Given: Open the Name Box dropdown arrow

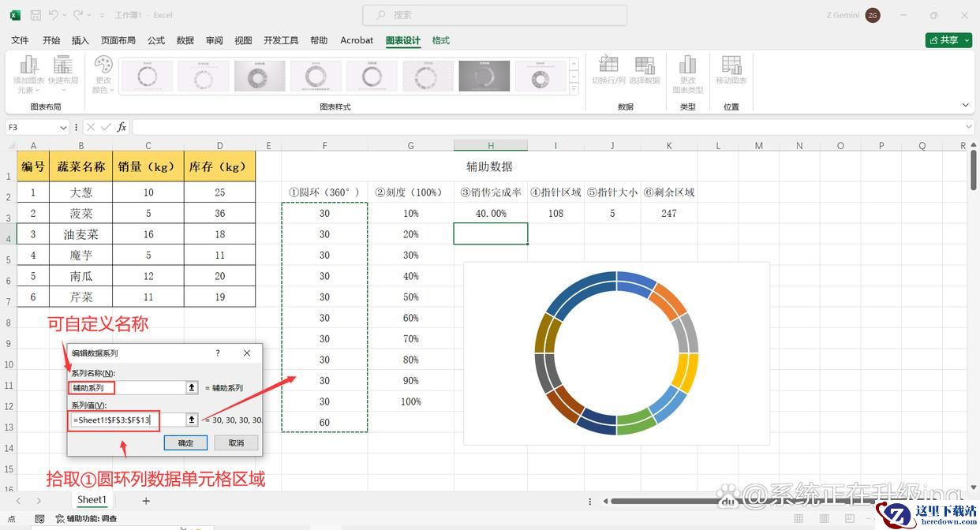Looking at the screenshot, I should tap(63, 127).
